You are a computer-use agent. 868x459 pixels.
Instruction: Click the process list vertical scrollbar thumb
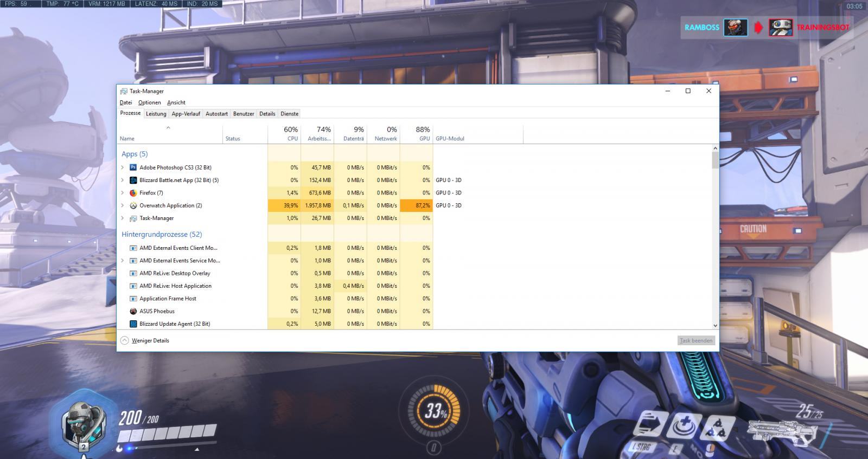point(715,160)
